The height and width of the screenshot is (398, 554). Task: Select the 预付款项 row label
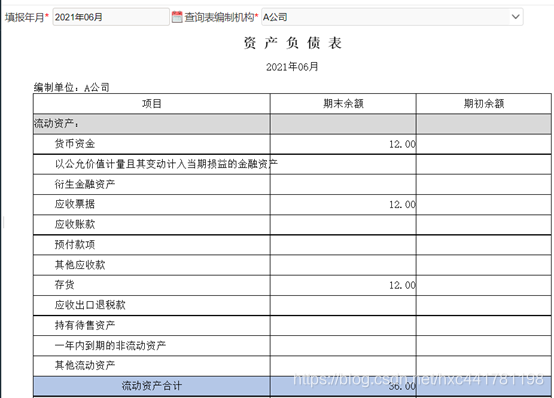[x=75, y=244]
